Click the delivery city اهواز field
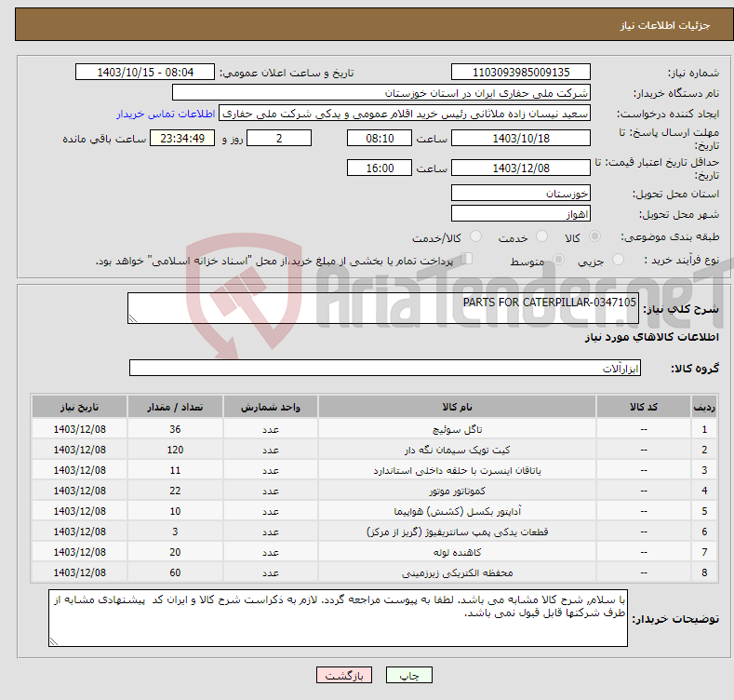Image resolution: width=734 pixels, height=700 pixels. click(521, 214)
